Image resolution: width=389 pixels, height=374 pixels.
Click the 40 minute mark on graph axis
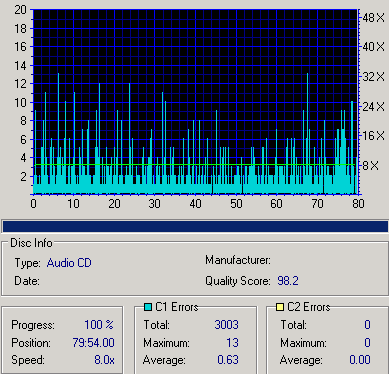[x=195, y=203]
